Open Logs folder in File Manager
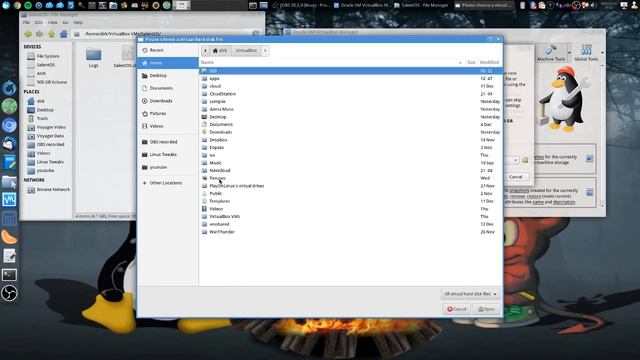 (93, 58)
